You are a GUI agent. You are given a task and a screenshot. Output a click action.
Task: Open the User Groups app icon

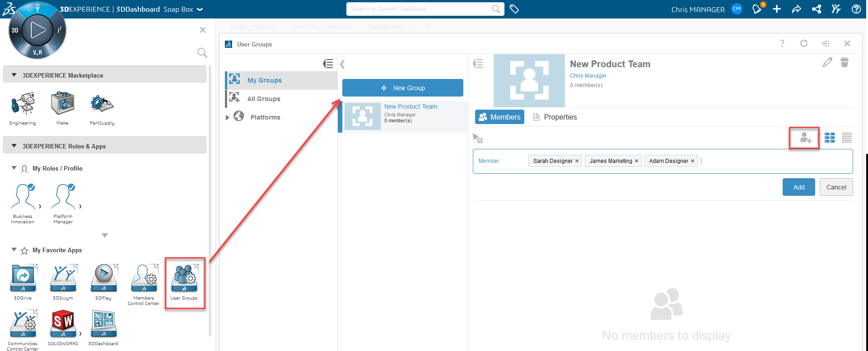(x=184, y=280)
